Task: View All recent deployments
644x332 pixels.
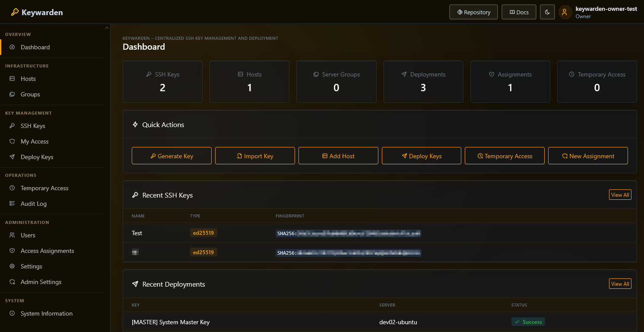Action: (x=620, y=284)
